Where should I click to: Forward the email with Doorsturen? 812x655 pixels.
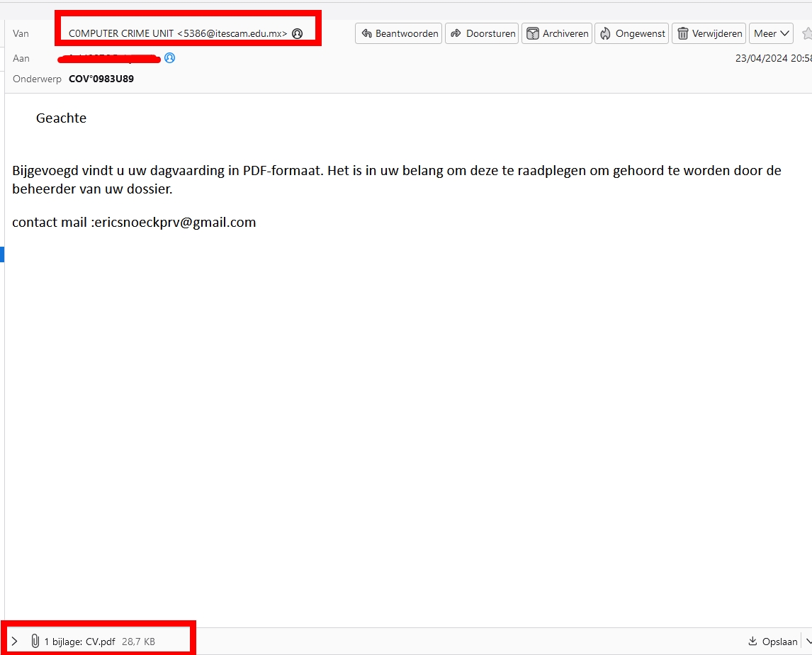483,33
